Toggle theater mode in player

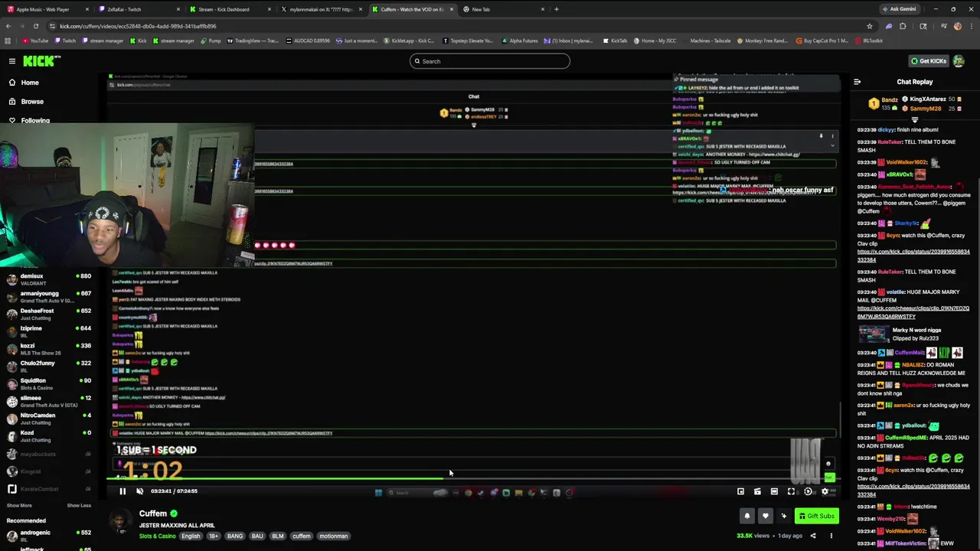[x=774, y=491]
